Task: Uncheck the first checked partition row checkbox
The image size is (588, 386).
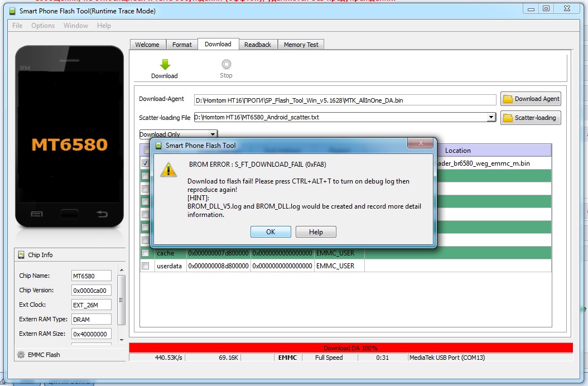Action: click(x=146, y=163)
